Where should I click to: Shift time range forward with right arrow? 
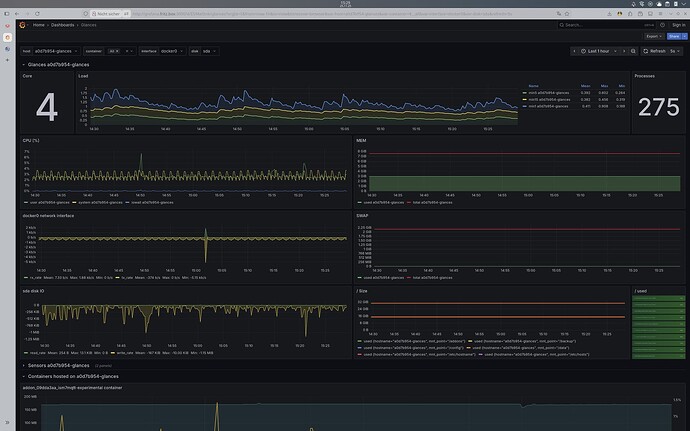[624, 51]
